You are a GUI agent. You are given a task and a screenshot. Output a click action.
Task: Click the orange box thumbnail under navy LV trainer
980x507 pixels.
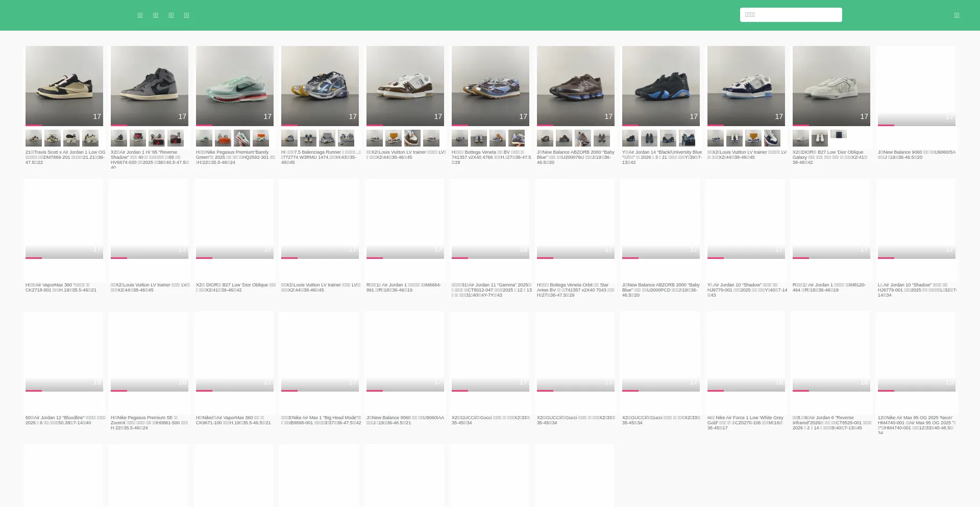point(753,138)
